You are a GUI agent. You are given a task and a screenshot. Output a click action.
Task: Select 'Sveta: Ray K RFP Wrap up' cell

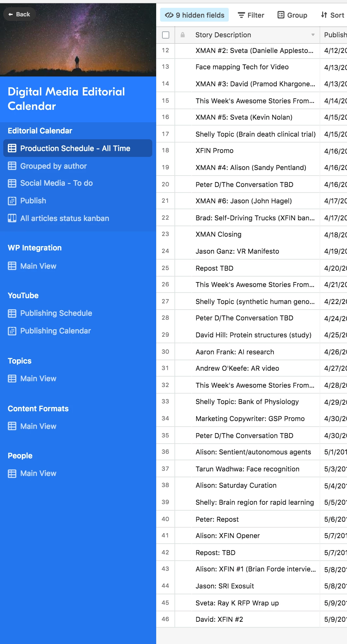pyautogui.click(x=256, y=603)
